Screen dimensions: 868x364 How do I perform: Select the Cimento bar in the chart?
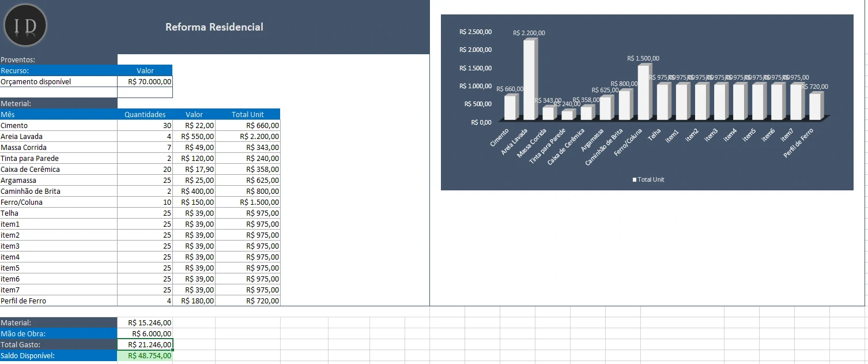pyautogui.click(x=510, y=108)
